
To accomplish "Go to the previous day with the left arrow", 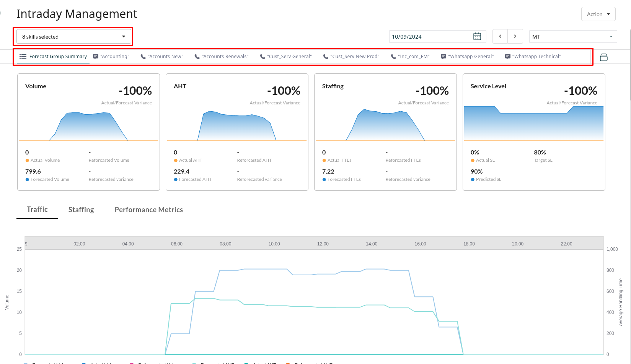I will click(500, 36).
